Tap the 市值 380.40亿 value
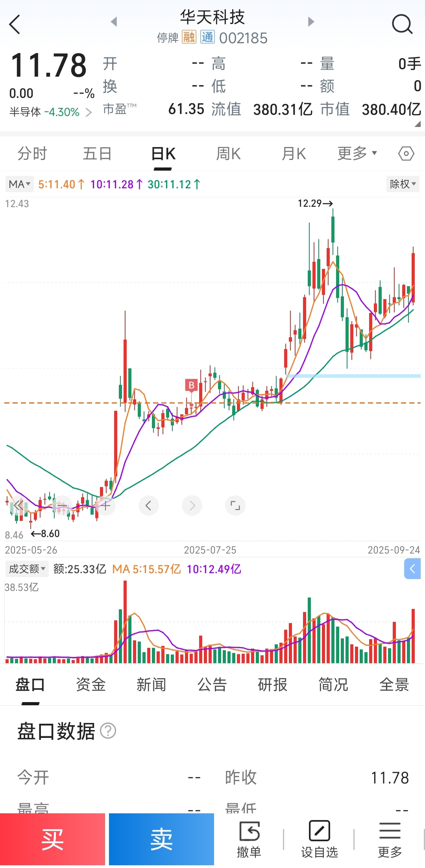 point(392,110)
